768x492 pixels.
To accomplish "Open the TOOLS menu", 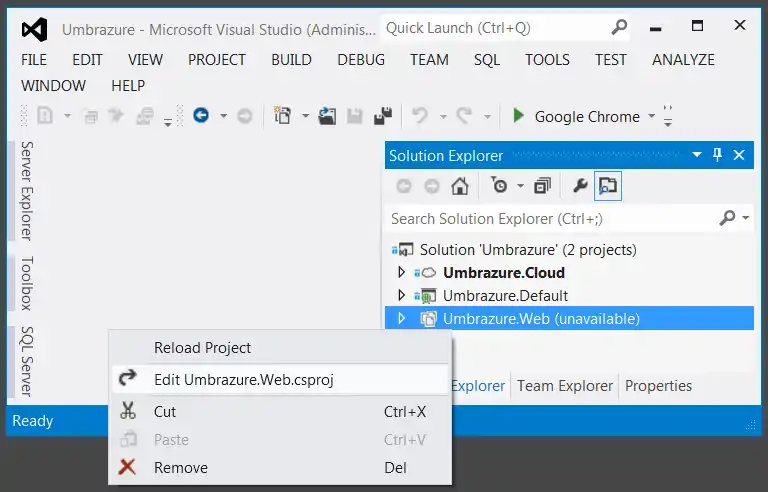I will 547,60.
